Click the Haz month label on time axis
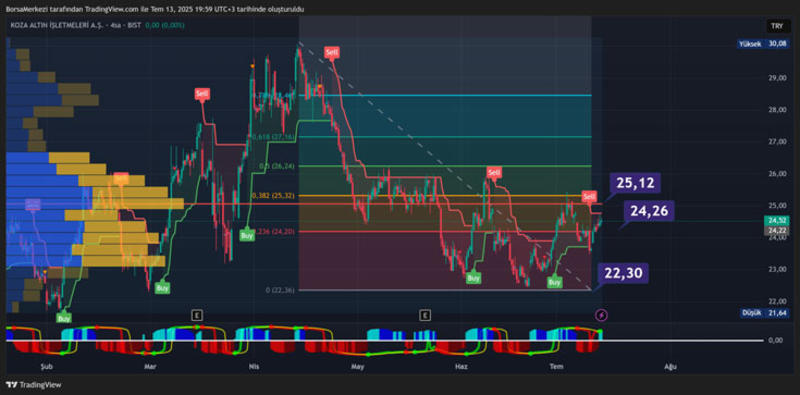 click(x=461, y=366)
